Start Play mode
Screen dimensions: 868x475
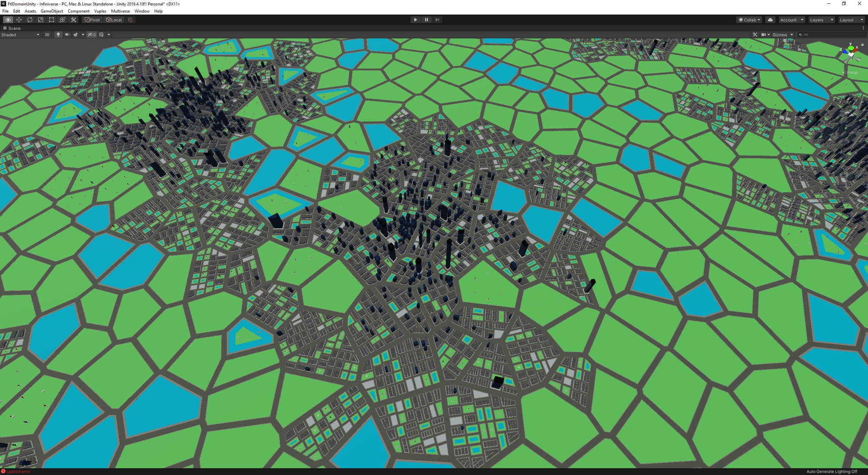(x=415, y=20)
